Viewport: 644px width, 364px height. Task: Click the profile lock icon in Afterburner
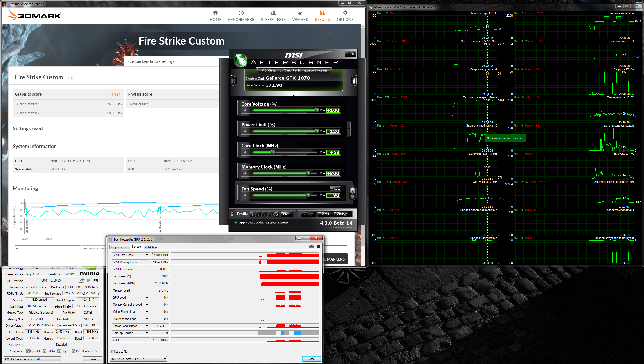[232, 214]
